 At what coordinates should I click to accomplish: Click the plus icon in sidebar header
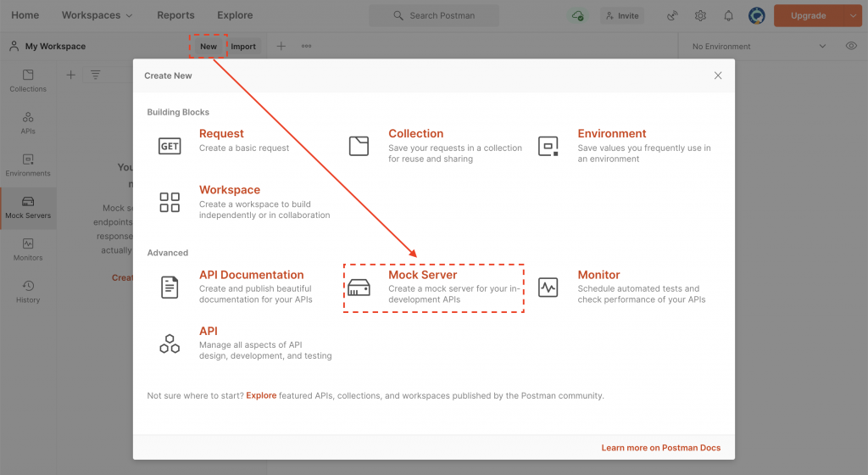[71, 75]
